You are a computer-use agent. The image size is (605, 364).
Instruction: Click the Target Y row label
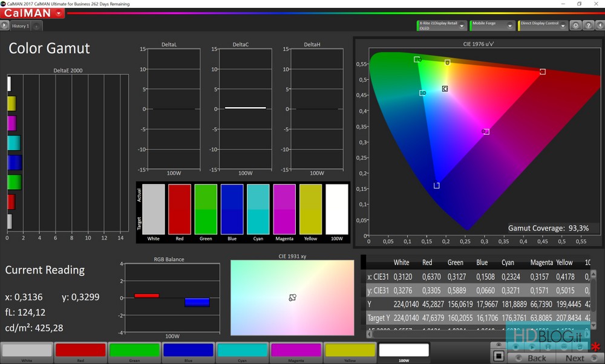pyautogui.click(x=379, y=318)
